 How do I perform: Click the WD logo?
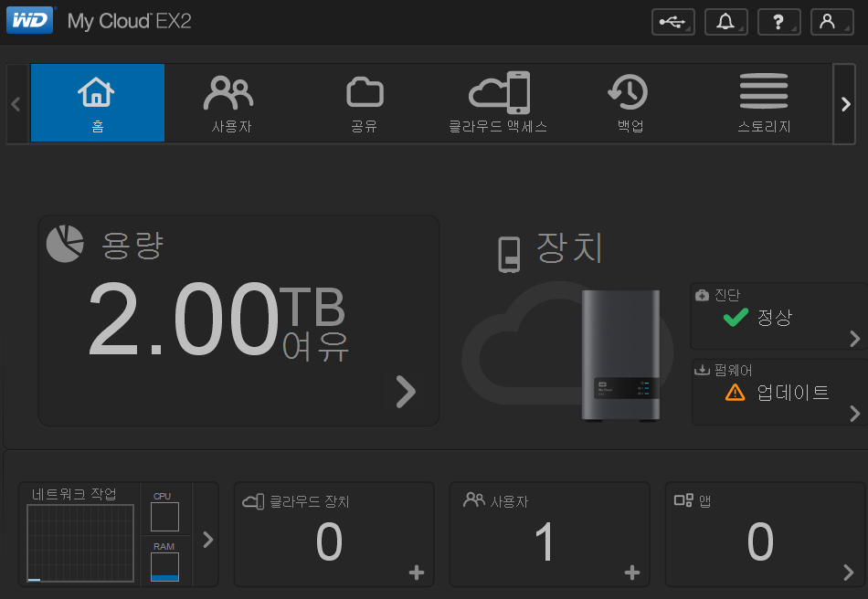(31, 20)
